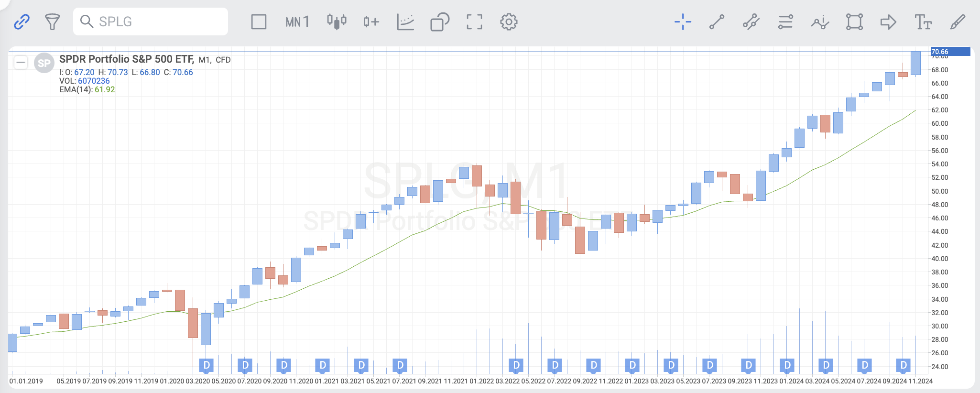Collapse the chart legend with minus button
The width and height of the screenshot is (980, 393).
[21, 63]
